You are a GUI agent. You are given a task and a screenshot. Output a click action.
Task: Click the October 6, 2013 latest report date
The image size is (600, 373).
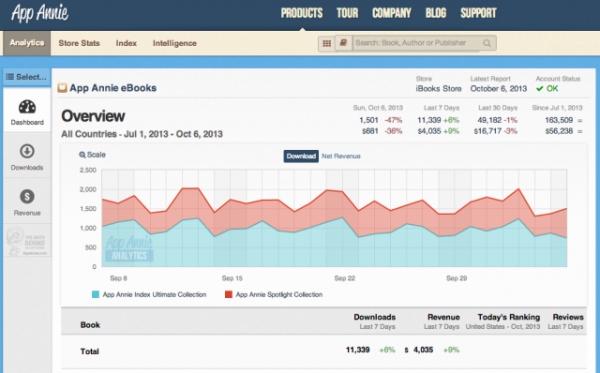[x=499, y=89]
